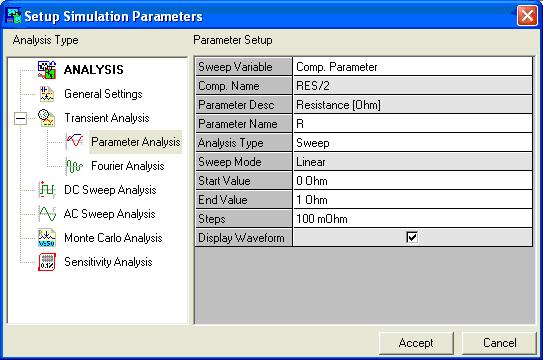
Task: Select the General Settings icon
Action: click(x=47, y=94)
